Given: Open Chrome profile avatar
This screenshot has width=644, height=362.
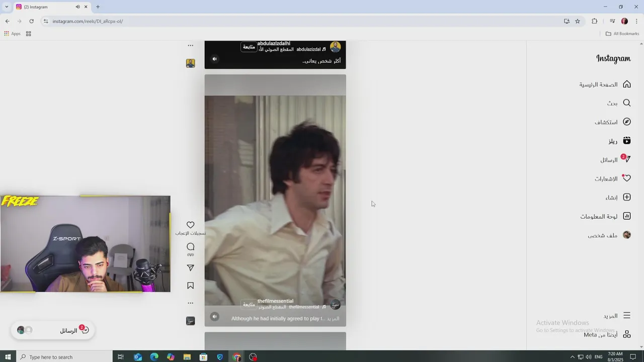Looking at the screenshot, I should point(624,21).
